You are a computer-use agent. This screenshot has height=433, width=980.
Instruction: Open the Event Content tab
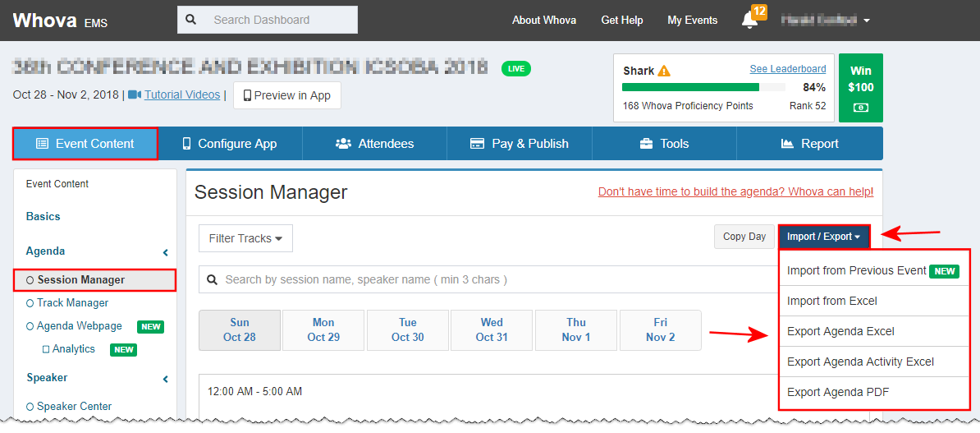coord(85,144)
